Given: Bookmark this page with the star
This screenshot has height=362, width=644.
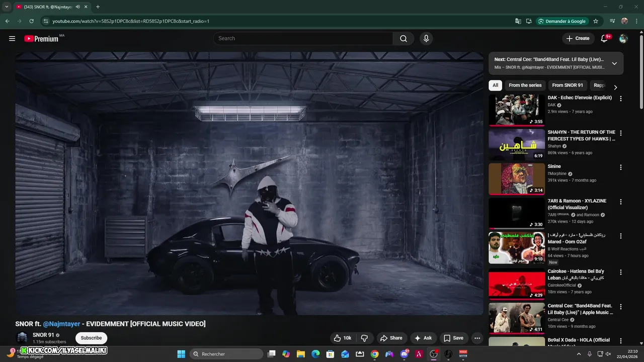Looking at the screenshot, I should coord(596,21).
